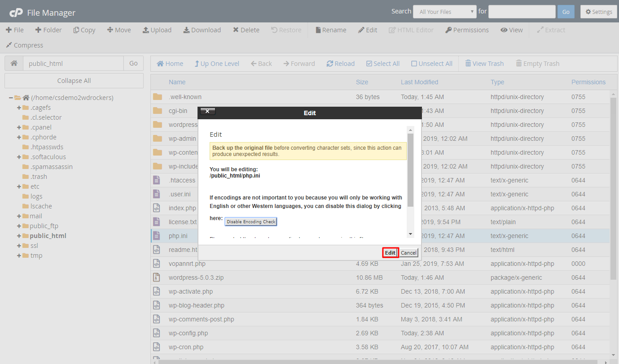Open the All Your Files search dropdown
Screen dimensions: 619x364
444,11
